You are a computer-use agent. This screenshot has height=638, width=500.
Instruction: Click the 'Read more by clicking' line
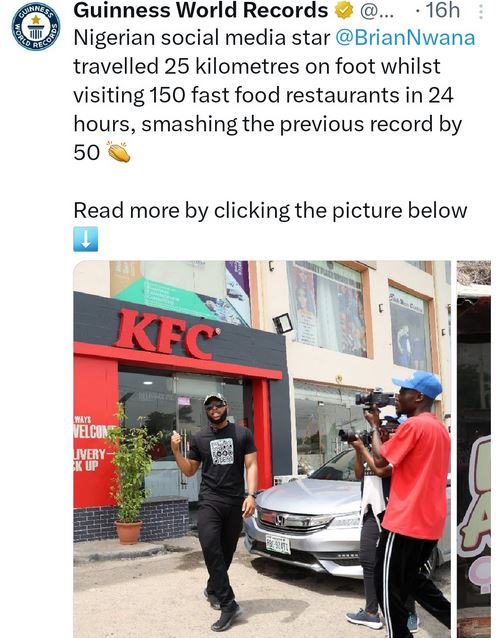(x=270, y=210)
